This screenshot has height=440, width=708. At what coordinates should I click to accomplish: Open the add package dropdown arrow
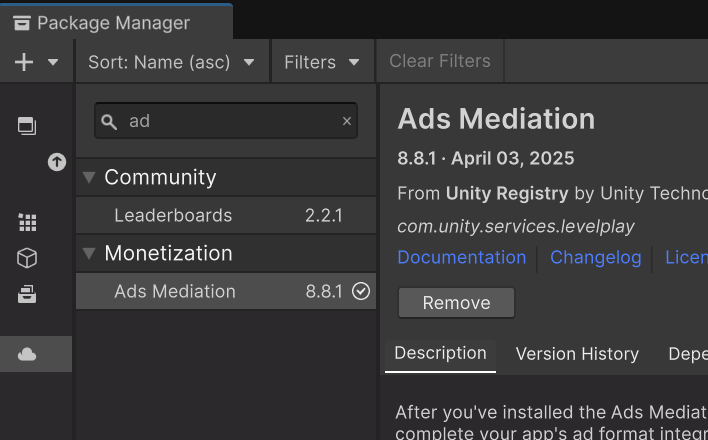pyautogui.click(x=53, y=62)
